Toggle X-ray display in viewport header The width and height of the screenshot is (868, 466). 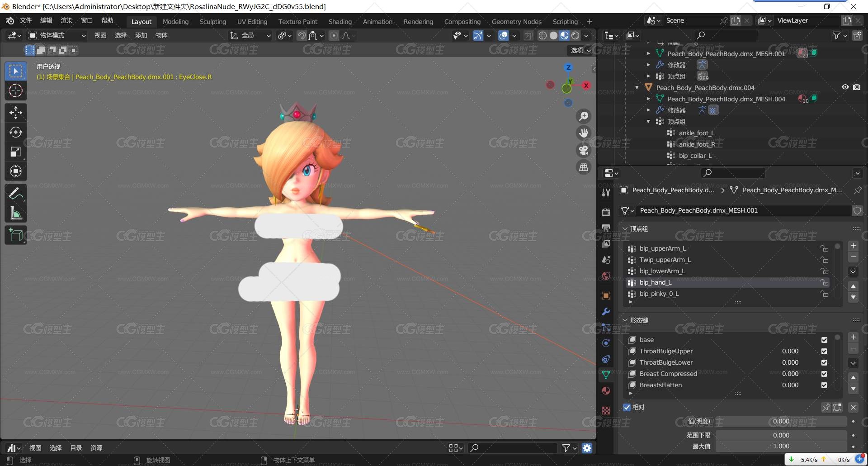point(528,35)
